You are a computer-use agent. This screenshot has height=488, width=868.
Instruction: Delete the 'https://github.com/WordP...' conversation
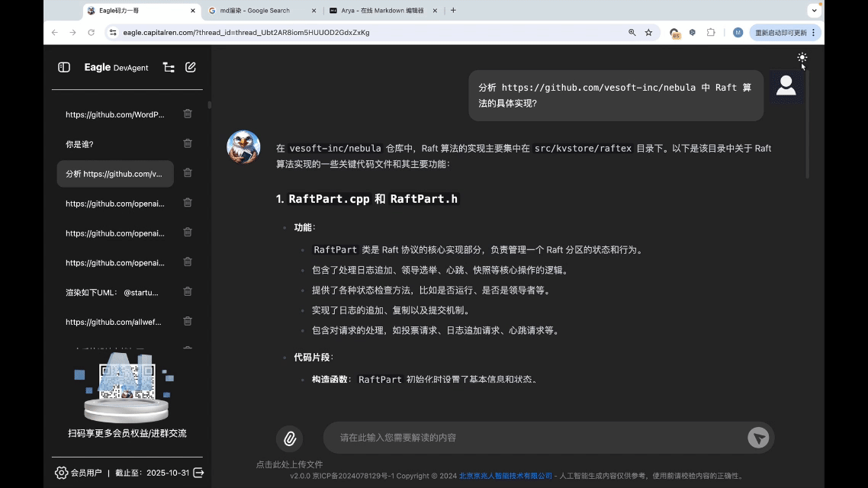coord(188,114)
